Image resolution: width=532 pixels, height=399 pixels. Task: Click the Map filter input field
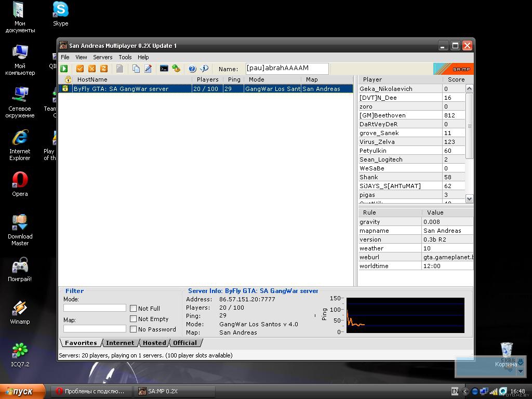[95, 328]
